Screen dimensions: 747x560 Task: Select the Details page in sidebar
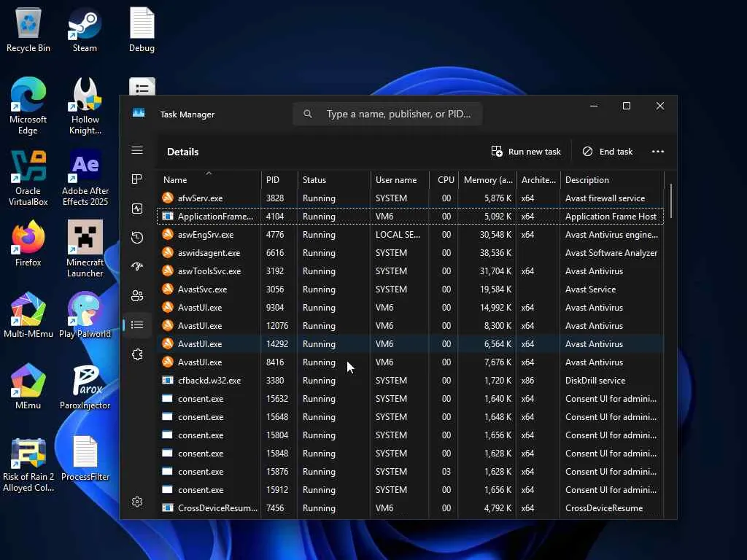pyautogui.click(x=137, y=325)
